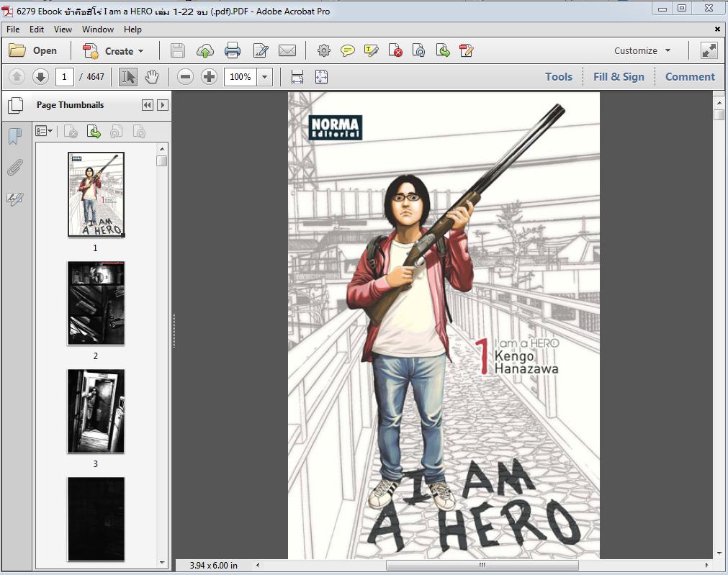Click the rotate pages icon in toolbar
Image resolution: width=728 pixels, height=575 pixels.
click(418, 50)
